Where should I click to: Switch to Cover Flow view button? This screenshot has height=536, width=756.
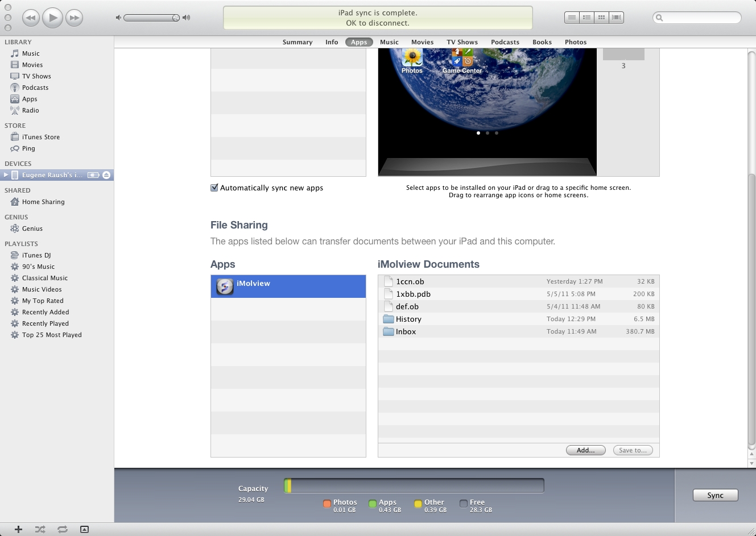pos(616,18)
